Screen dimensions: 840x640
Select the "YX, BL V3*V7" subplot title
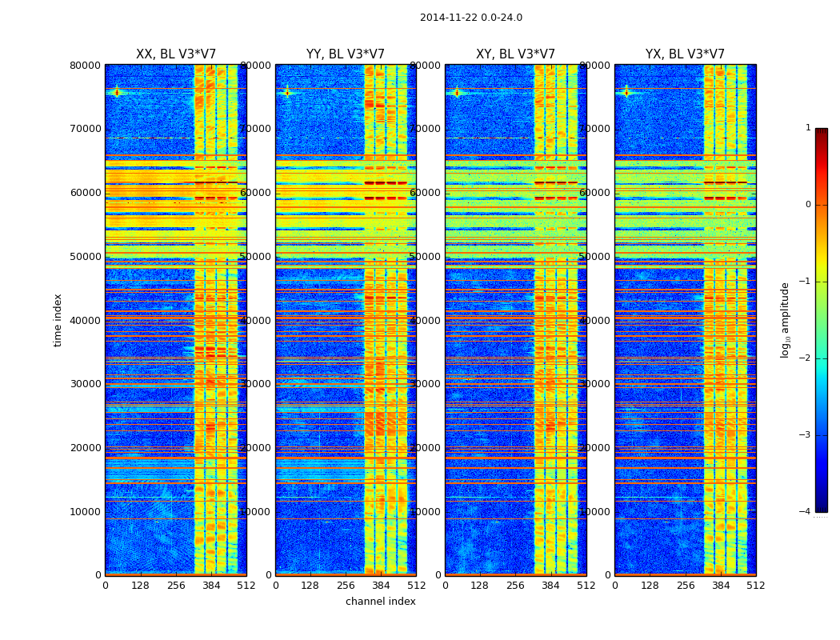[x=685, y=54]
